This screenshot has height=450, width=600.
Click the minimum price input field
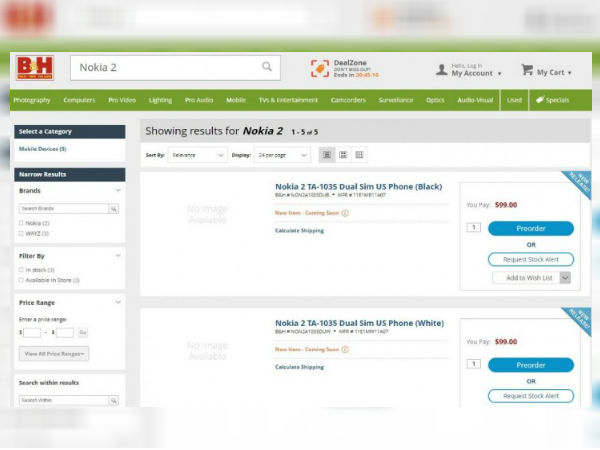pos(32,333)
